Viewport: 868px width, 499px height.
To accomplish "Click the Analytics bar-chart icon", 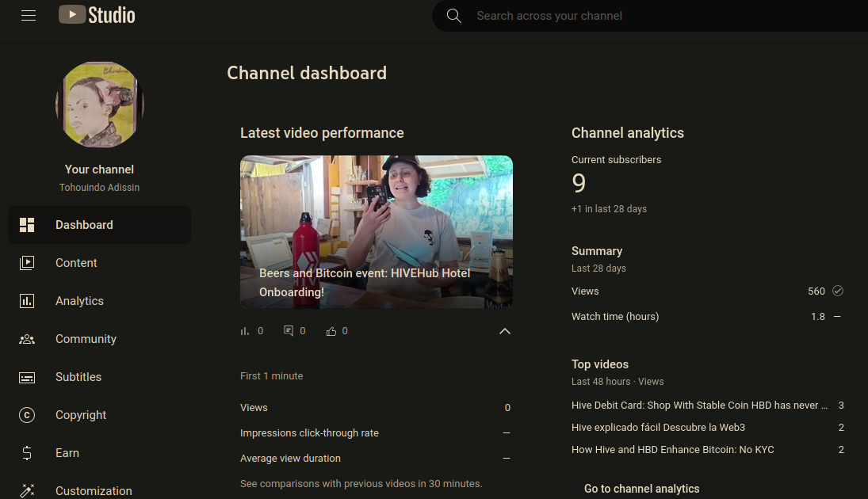I will (x=27, y=301).
